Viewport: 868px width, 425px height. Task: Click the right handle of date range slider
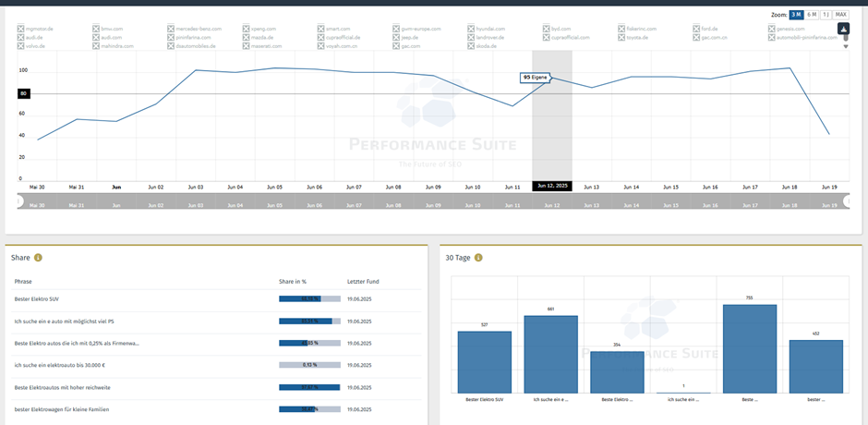coord(847,201)
